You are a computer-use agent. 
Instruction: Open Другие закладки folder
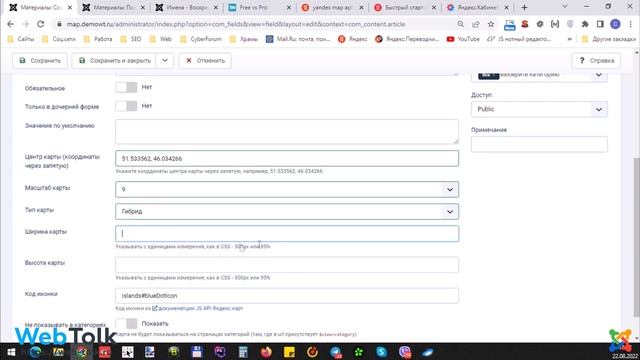coord(609,39)
